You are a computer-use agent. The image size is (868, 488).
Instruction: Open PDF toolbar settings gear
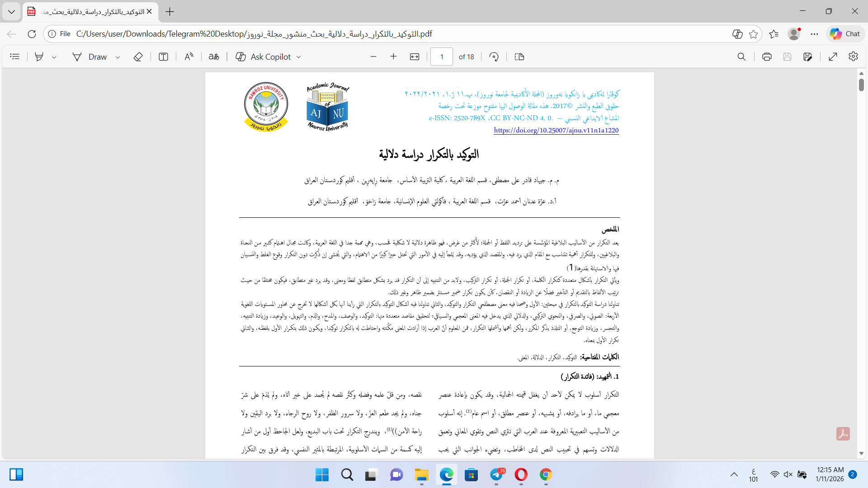point(853,56)
